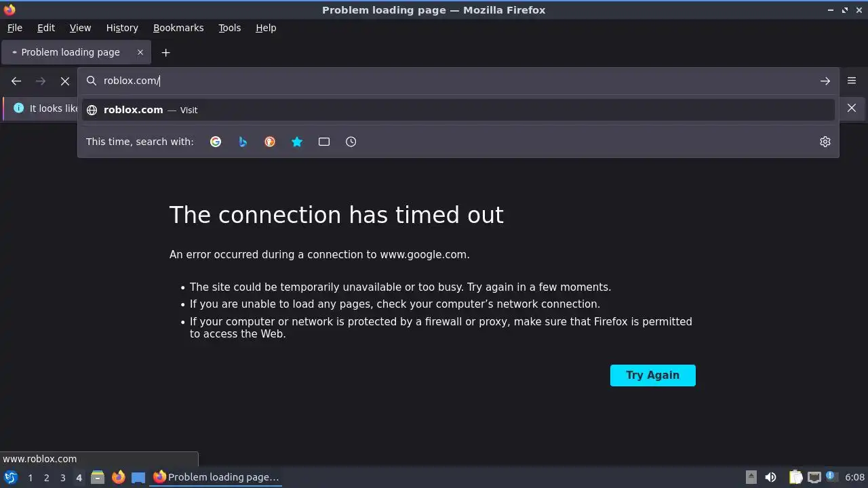Search in History this time
The height and width of the screenshot is (488, 868).
coord(351,142)
